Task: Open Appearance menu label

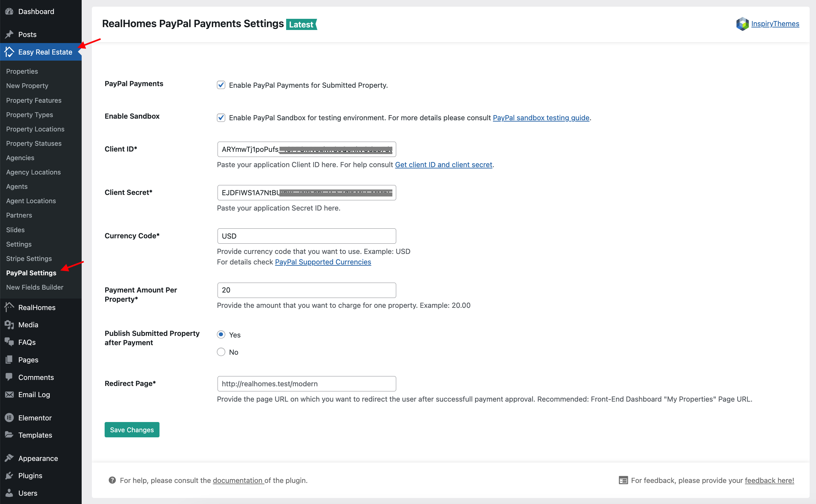Action: pos(38,458)
